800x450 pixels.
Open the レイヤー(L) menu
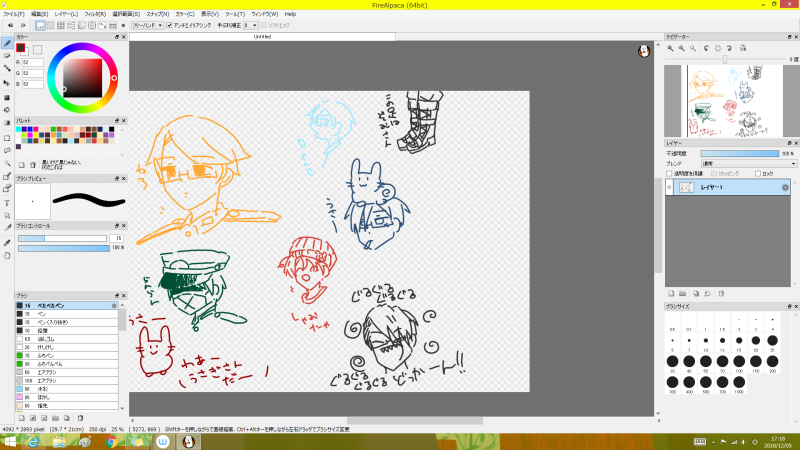(x=66, y=14)
